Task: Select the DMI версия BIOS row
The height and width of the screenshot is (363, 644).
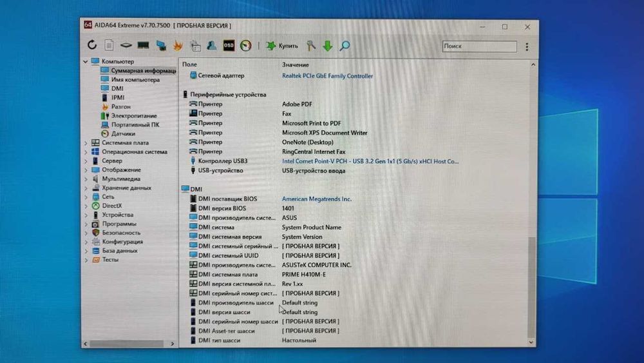Action: 355,208
